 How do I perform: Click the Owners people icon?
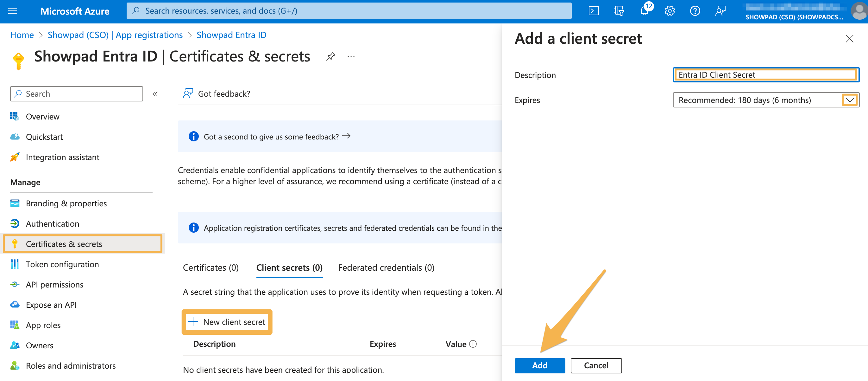point(15,345)
